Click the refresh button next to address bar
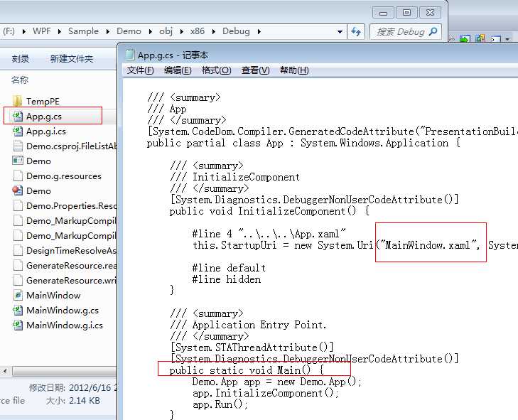This screenshot has height=420, width=518. 356,32
